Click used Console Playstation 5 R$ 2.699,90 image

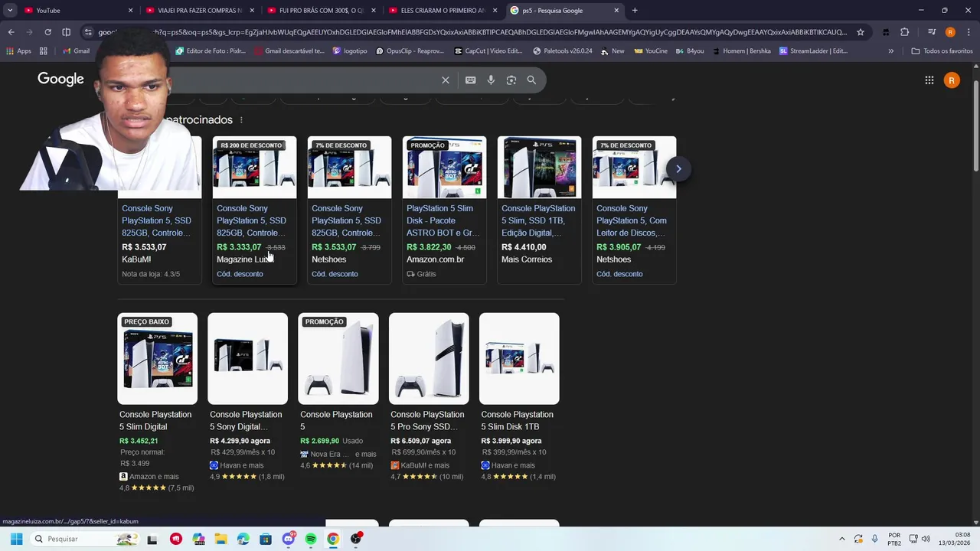[338, 358]
